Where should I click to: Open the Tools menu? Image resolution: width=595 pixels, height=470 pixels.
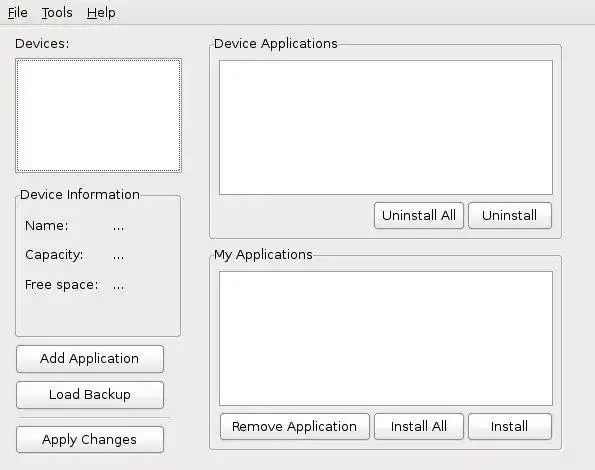click(57, 13)
